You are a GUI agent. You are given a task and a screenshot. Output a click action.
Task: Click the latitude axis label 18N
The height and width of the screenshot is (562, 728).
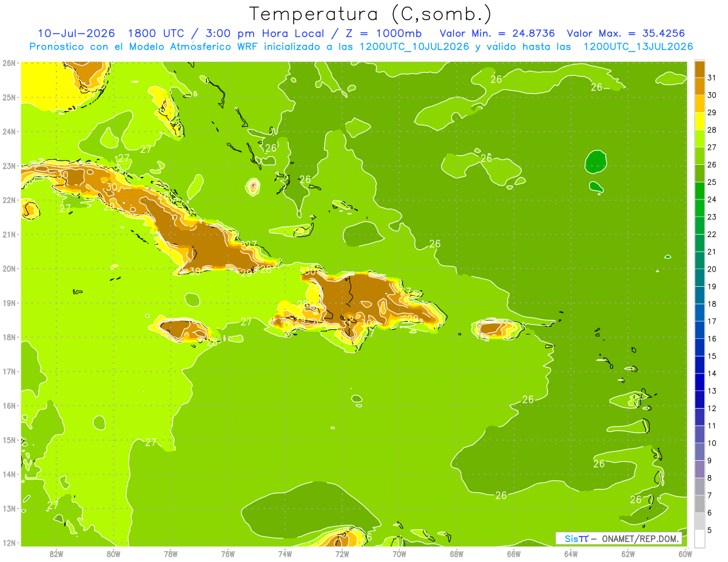8,337
